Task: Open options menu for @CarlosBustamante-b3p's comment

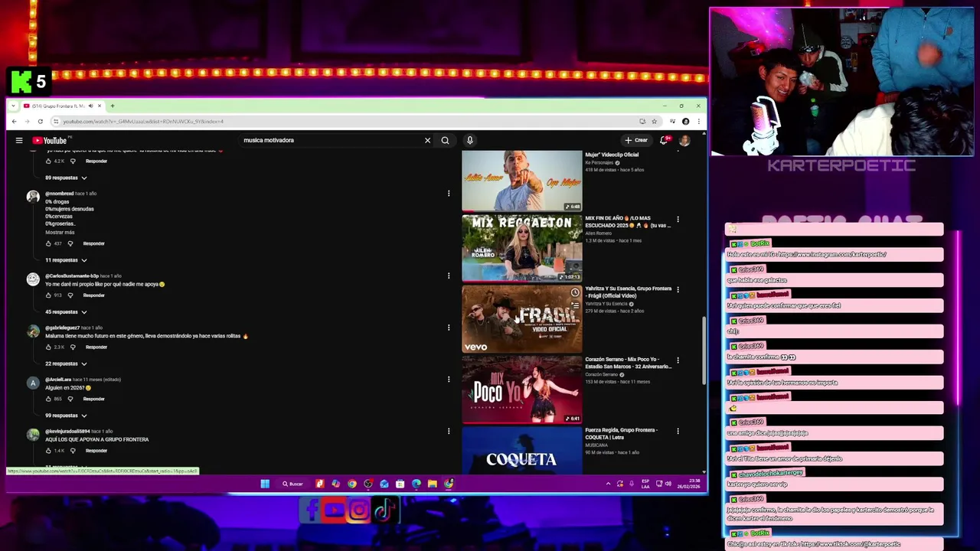Action: (x=449, y=275)
